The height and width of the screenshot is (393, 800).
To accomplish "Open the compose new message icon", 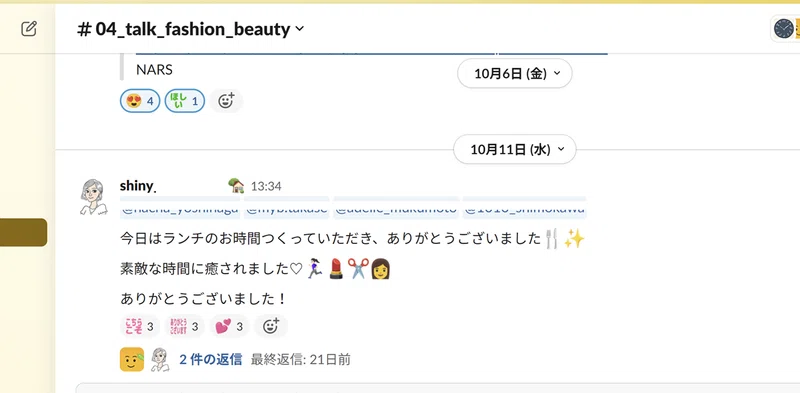I will [29, 29].
